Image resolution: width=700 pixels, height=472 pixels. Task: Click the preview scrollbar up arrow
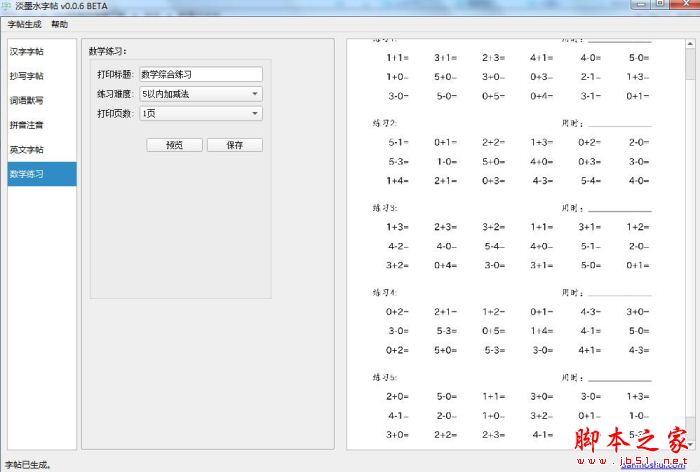(x=690, y=44)
